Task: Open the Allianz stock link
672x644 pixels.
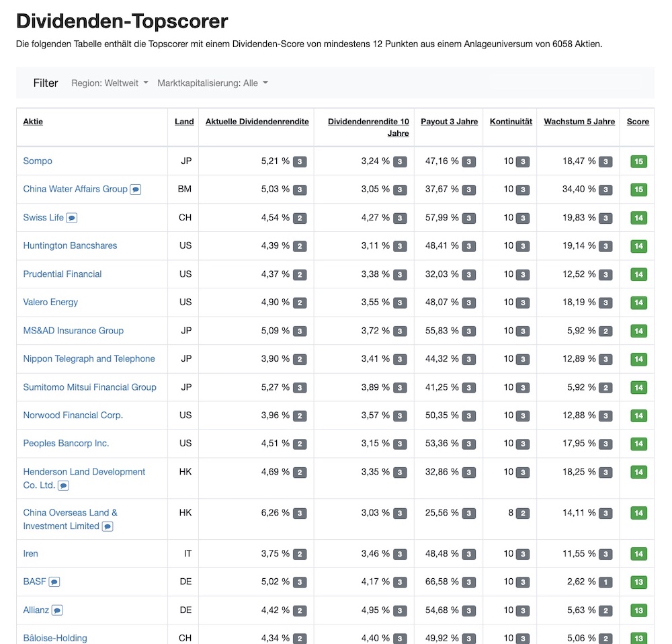Action: click(36, 610)
